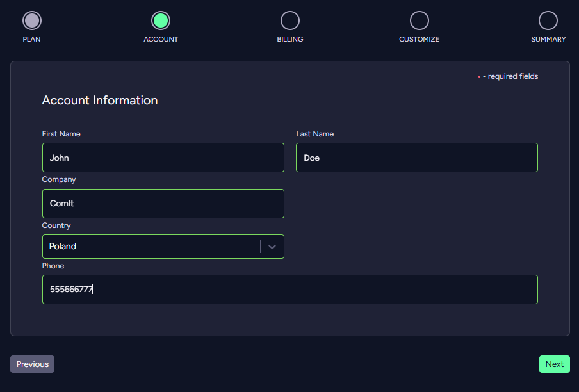Click the progress line between ACCOUNT and BILLING
579x392 pixels.
click(225, 20)
